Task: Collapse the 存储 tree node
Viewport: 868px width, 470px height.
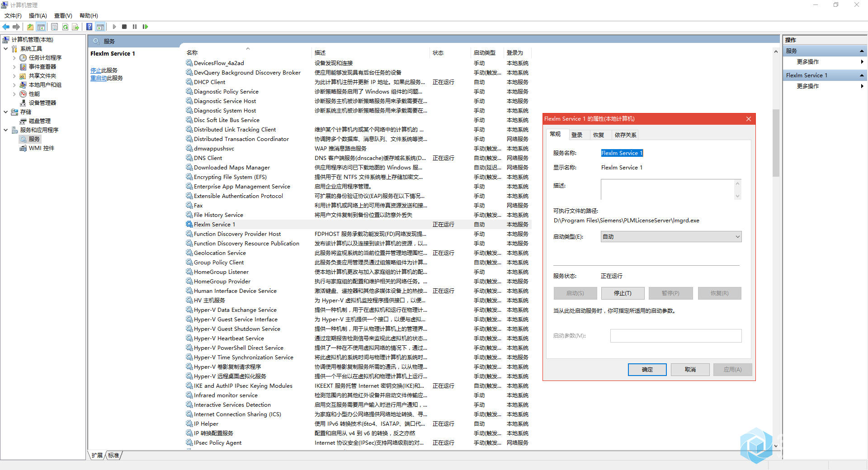Action: 5,112
